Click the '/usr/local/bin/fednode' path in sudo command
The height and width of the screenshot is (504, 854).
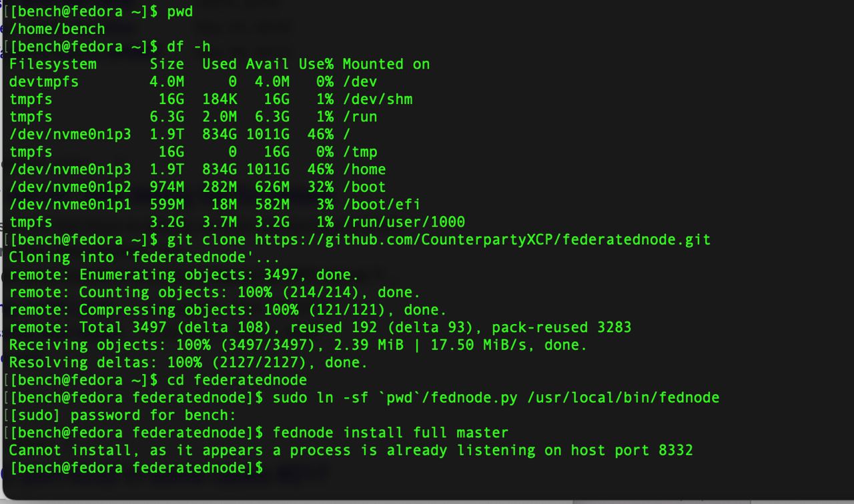coord(623,398)
